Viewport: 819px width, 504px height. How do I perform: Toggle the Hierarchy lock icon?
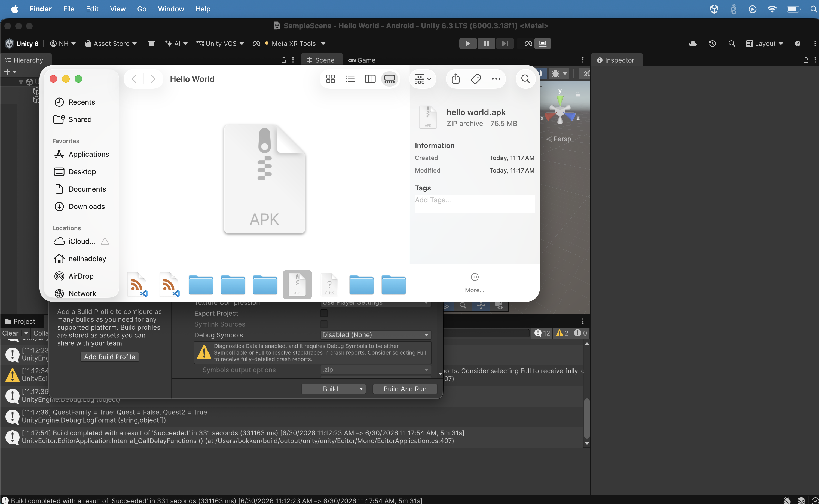[283, 60]
